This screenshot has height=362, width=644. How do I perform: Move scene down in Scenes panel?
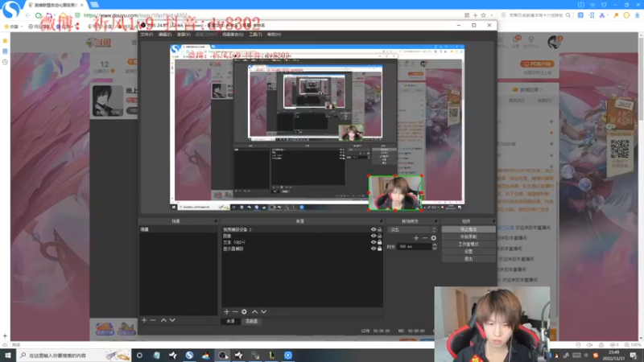[172, 320]
